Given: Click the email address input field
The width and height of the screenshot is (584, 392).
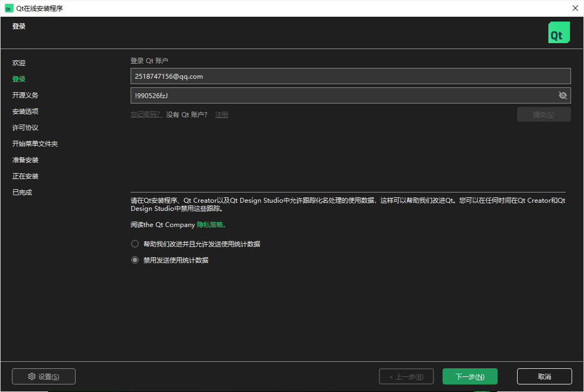Looking at the screenshot, I should coord(350,76).
